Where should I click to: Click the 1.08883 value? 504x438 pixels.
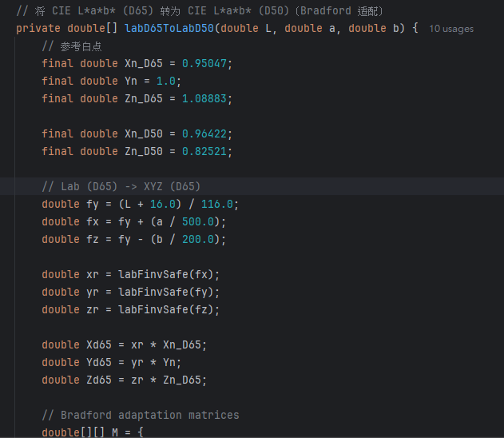(x=207, y=98)
